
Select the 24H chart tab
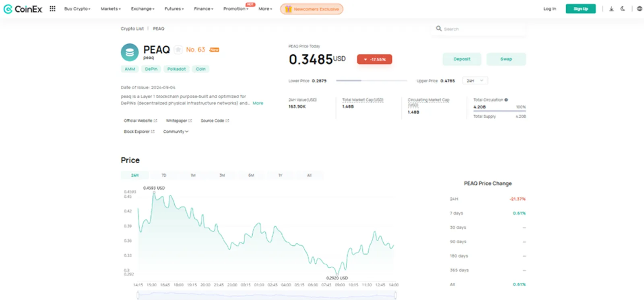click(x=135, y=175)
